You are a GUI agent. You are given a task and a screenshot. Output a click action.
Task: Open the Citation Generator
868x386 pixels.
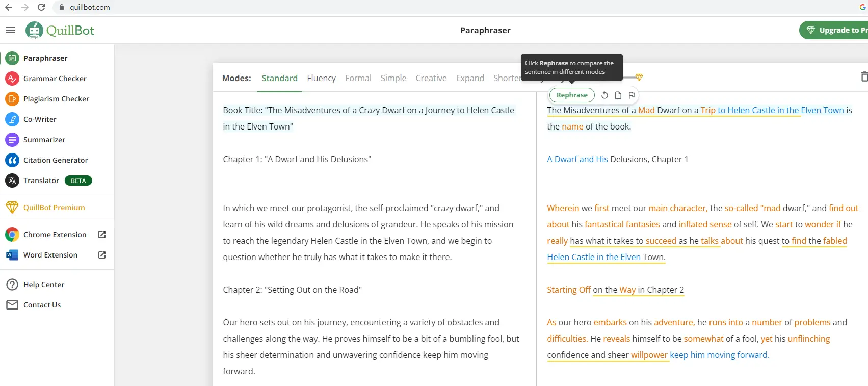click(56, 160)
